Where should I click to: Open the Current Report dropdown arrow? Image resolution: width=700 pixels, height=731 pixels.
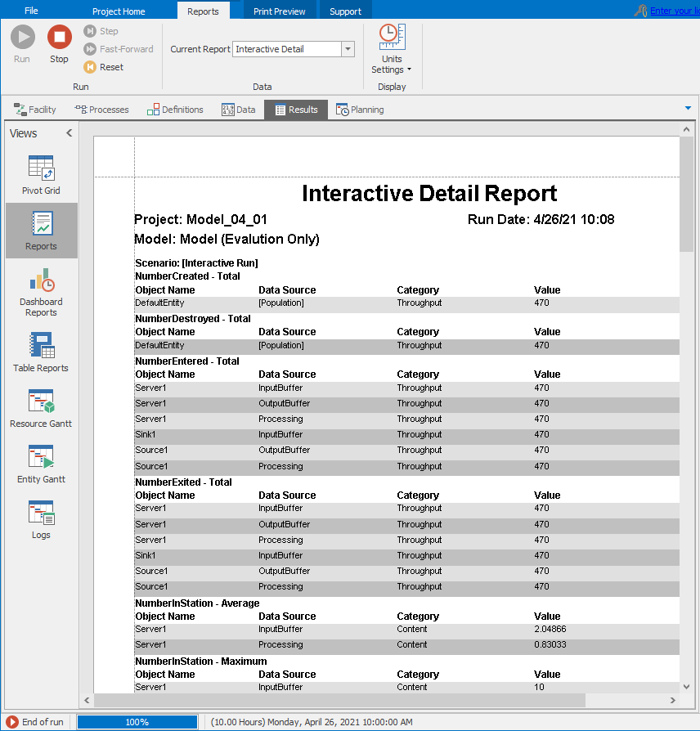(348, 49)
